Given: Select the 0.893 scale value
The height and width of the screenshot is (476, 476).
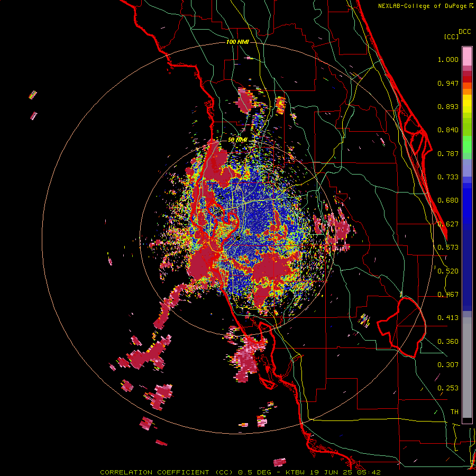Looking at the screenshot, I should pos(448,106).
